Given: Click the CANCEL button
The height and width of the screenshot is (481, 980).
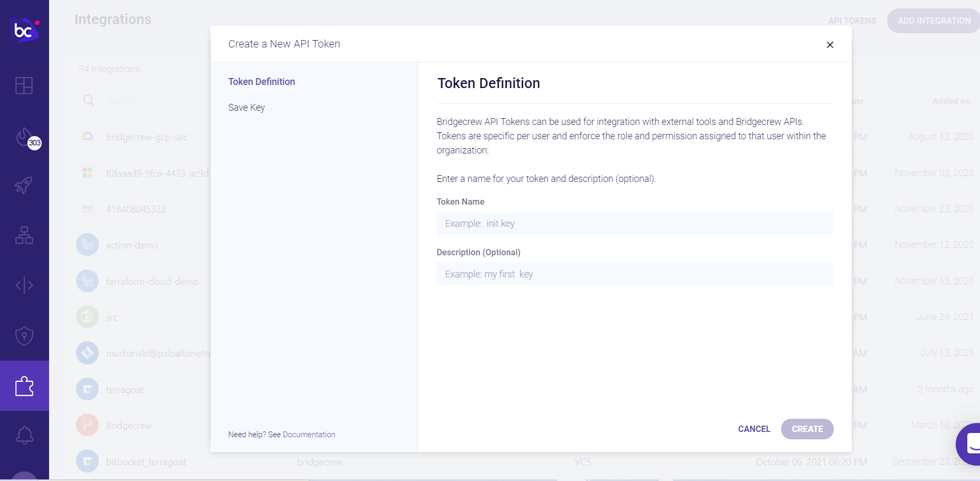Looking at the screenshot, I should [x=754, y=429].
